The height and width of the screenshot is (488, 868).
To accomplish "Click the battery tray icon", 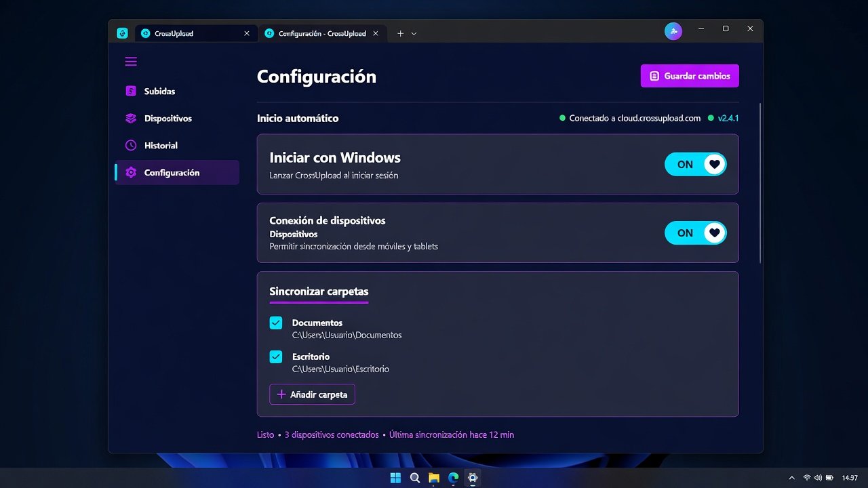I will 829,478.
